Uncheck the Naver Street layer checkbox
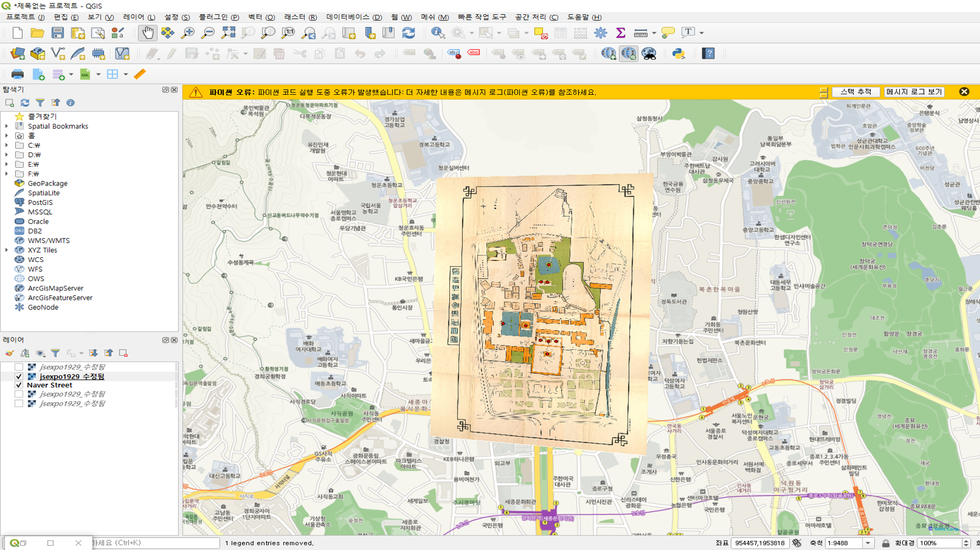Screen dimensions: 980x550 [x=19, y=385]
